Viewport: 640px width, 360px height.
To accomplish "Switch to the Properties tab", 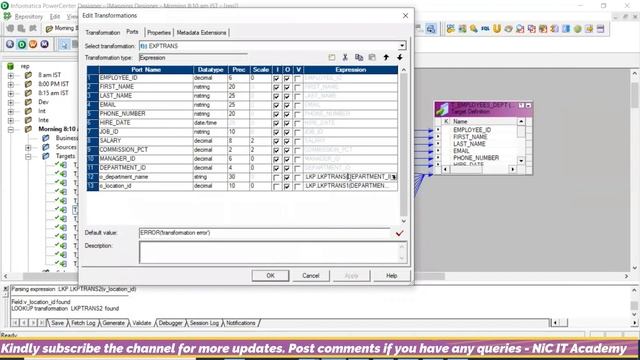I will click(x=159, y=33).
